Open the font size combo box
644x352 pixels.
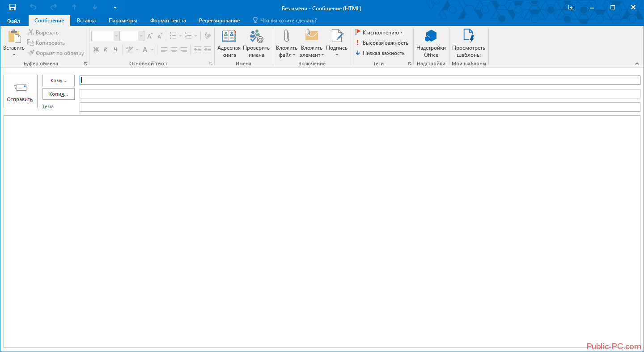132,36
